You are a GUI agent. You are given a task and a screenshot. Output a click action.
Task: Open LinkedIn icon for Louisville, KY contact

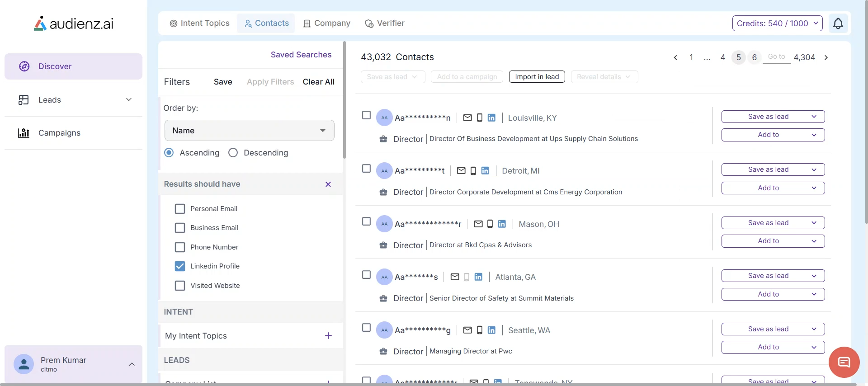point(491,118)
